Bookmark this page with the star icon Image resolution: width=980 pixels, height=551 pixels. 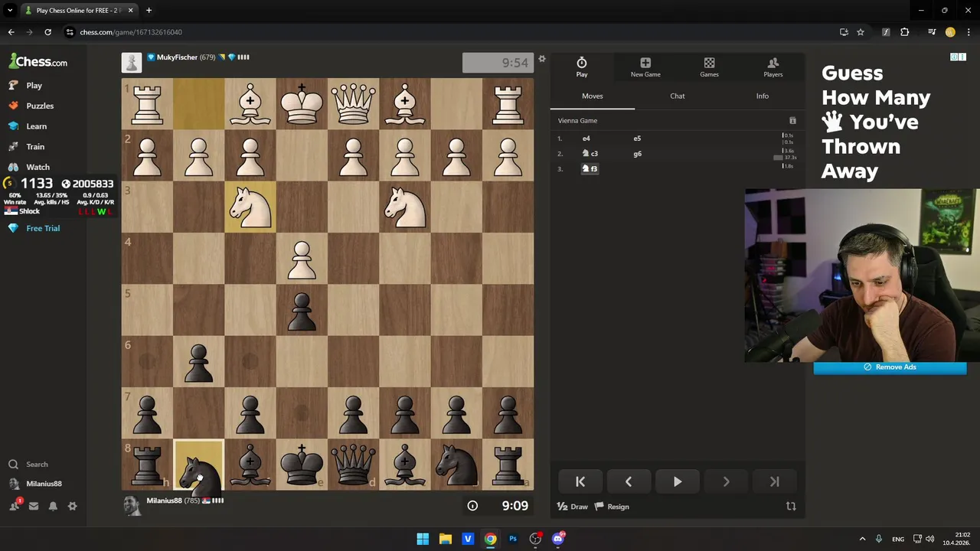click(861, 32)
